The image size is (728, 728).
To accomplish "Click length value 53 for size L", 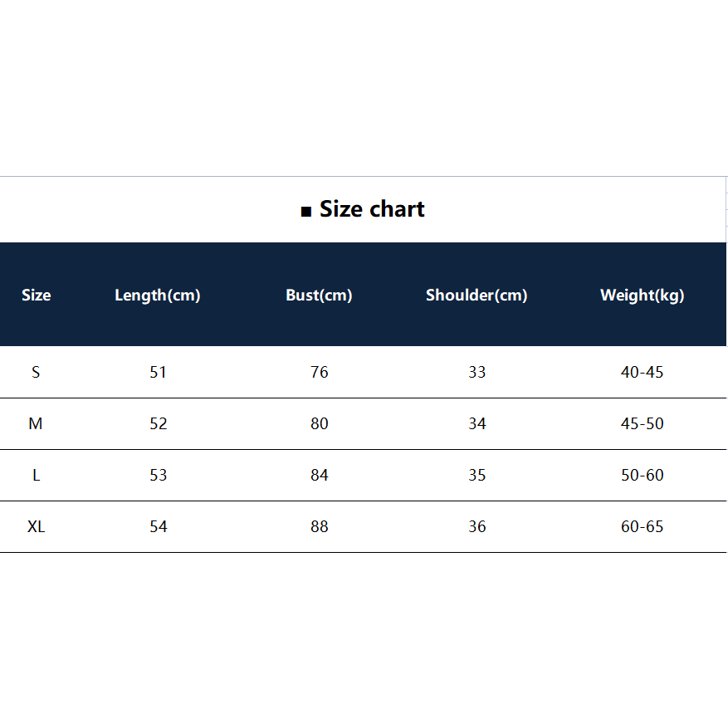I will (x=158, y=475).
